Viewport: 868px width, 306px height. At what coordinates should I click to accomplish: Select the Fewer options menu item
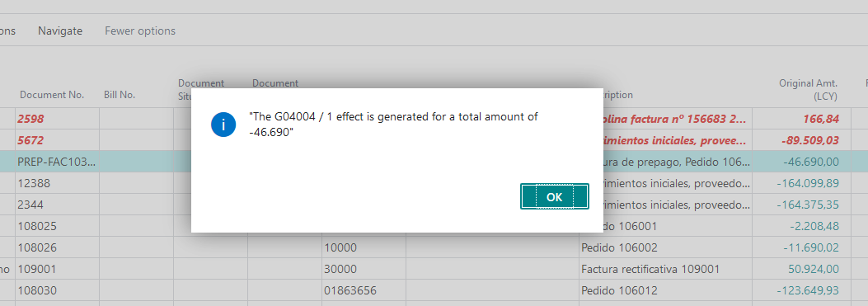140,31
